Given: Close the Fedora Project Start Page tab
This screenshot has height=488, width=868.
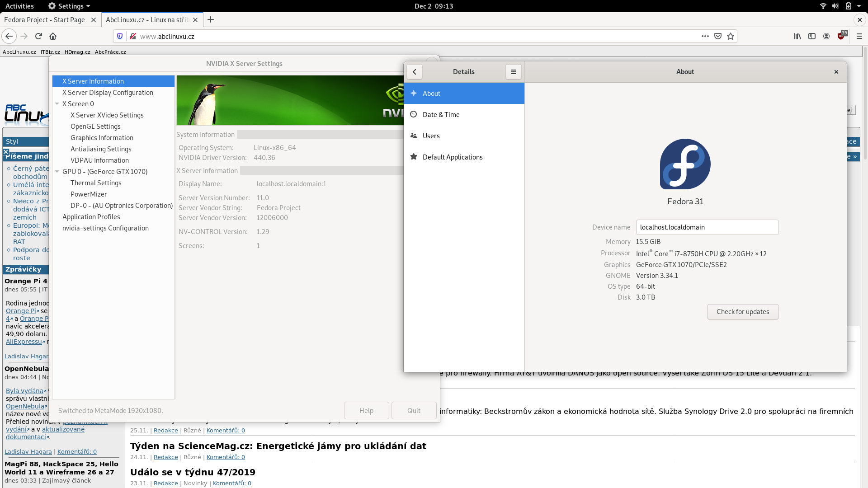Looking at the screenshot, I should click(x=94, y=20).
